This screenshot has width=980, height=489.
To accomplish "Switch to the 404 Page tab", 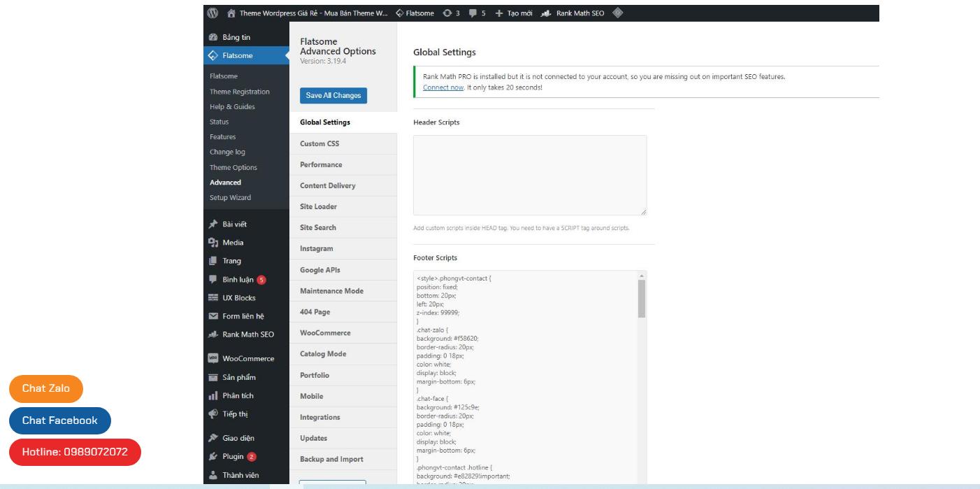I will (x=343, y=312).
